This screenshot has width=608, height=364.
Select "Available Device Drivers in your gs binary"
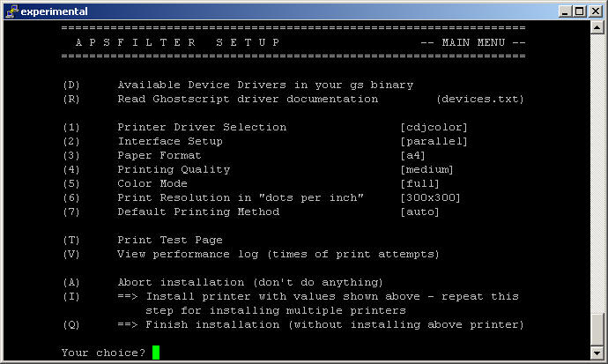click(264, 85)
